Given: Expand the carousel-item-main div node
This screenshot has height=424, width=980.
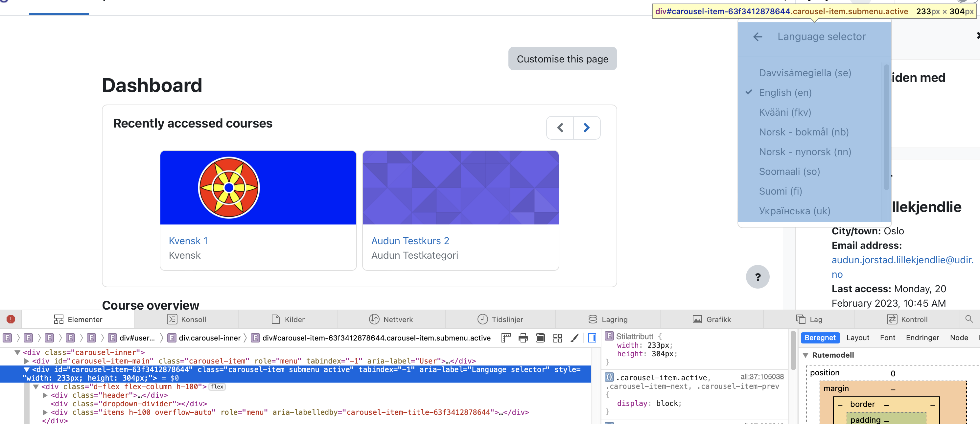Looking at the screenshot, I should coord(27,361).
